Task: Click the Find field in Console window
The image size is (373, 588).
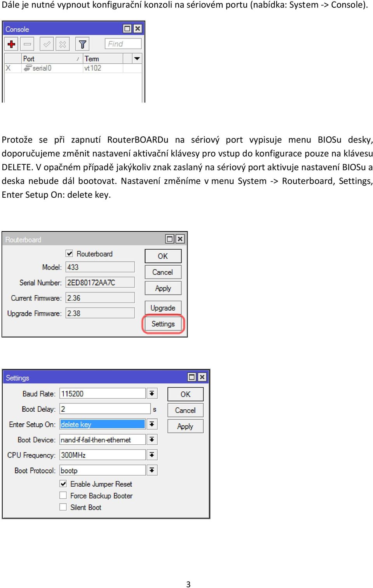Action: point(123,44)
